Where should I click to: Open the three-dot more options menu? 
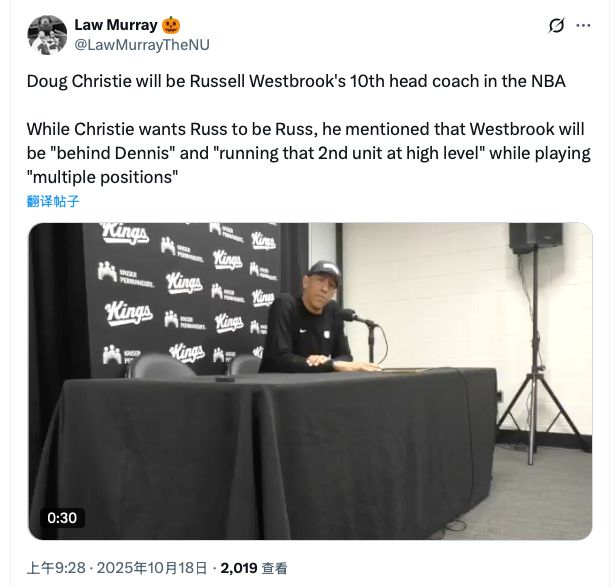coord(583,26)
